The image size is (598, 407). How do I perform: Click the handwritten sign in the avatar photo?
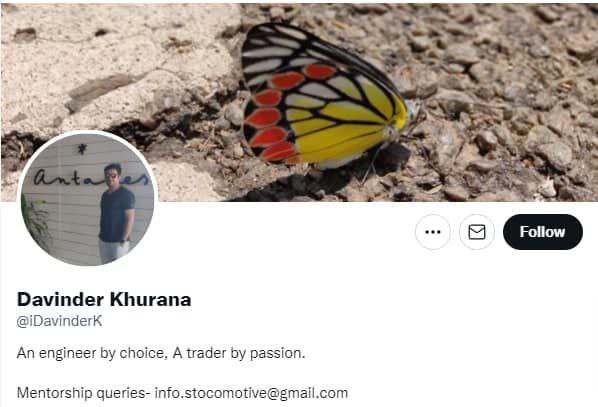(x=91, y=178)
